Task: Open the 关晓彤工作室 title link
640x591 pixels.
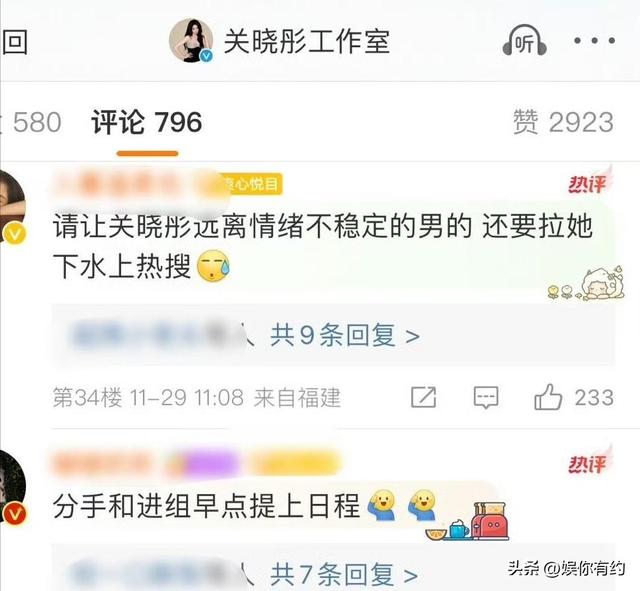Action: (307, 41)
